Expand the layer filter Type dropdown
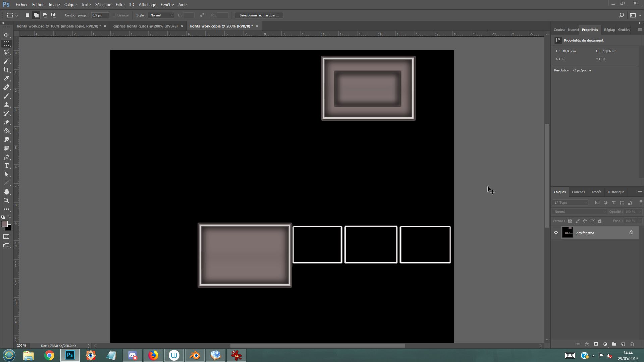The width and height of the screenshot is (644, 362). [x=571, y=203]
